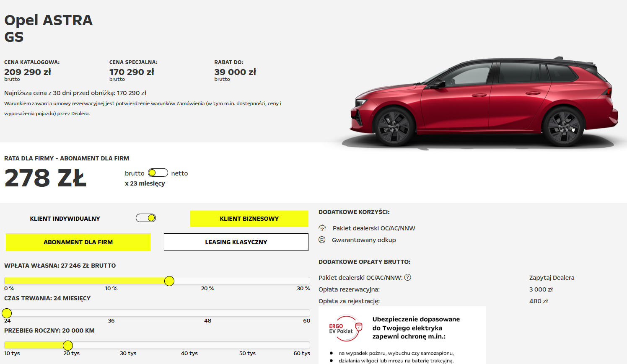Click the 50 tys mileage mark

pos(247,354)
